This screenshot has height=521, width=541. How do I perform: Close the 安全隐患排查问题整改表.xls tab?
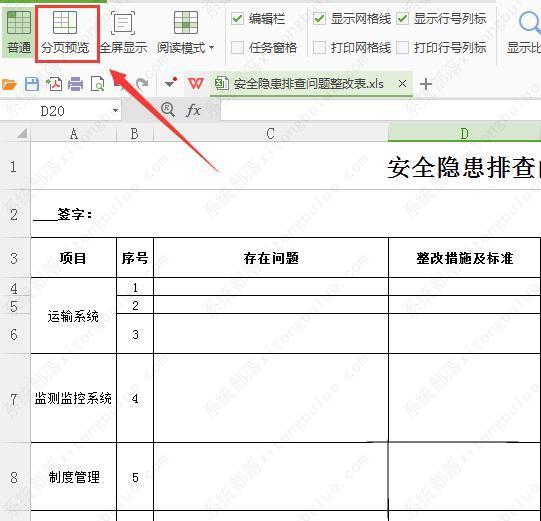click(x=402, y=83)
